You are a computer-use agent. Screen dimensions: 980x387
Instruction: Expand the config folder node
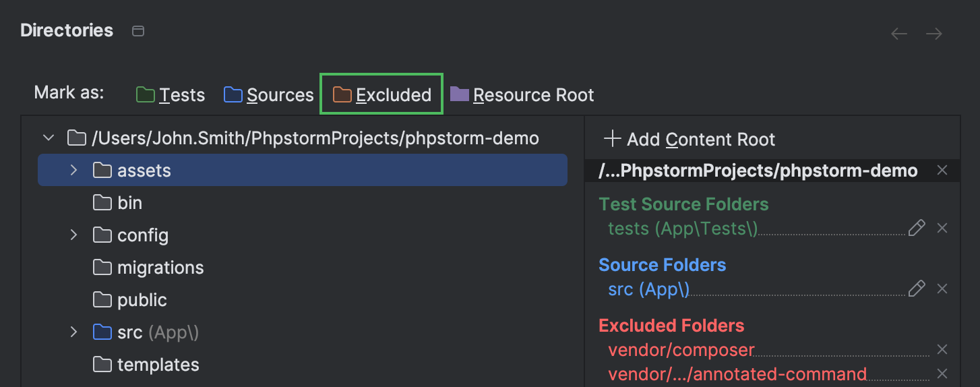click(x=74, y=235)
